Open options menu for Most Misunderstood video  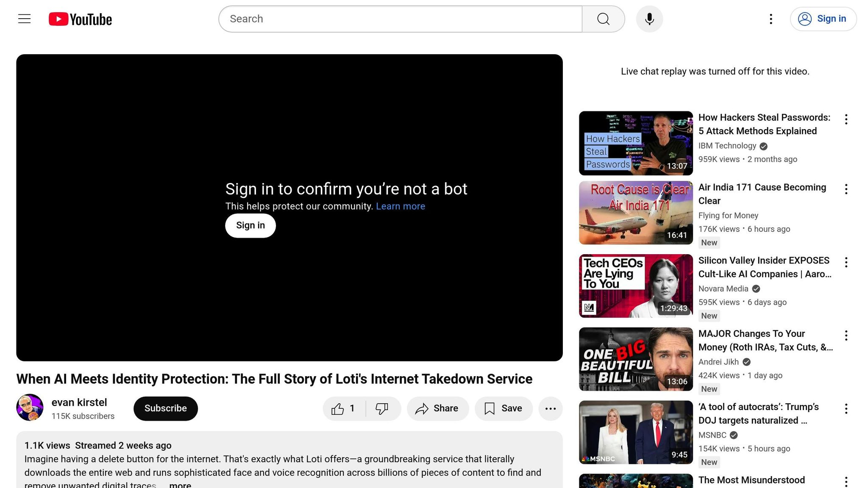[x=846, y=482]
